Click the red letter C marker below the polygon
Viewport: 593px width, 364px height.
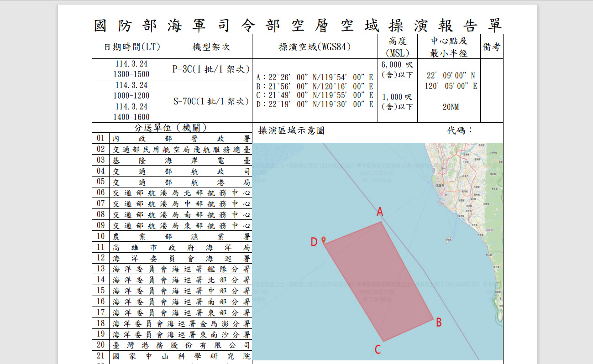point(377,349)
